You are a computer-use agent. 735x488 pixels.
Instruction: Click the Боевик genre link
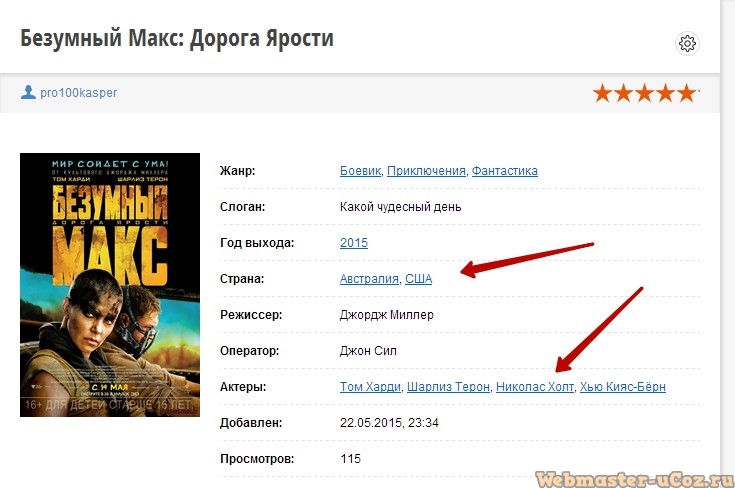click(x=360, y=171)
